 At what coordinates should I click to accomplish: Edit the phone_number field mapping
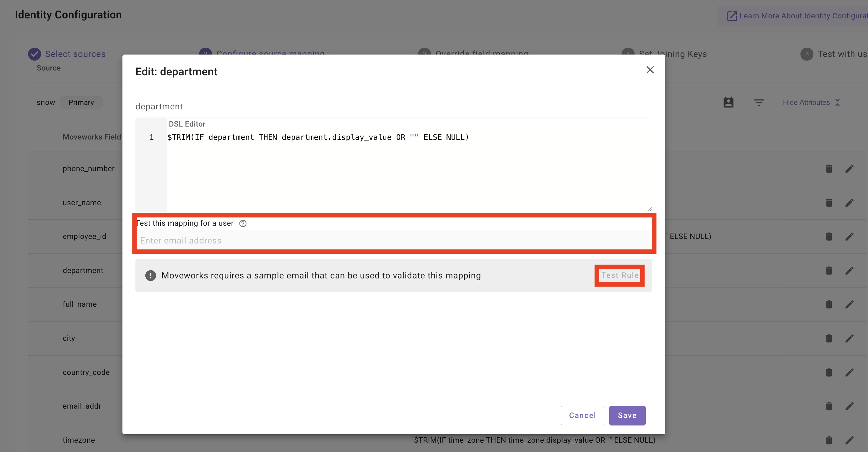click(850, 169)
